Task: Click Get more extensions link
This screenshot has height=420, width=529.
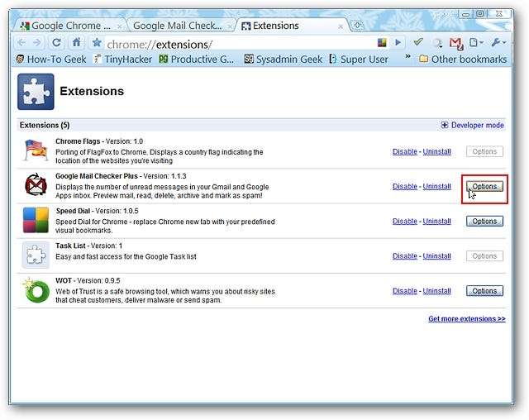Action: pos(467,319)
